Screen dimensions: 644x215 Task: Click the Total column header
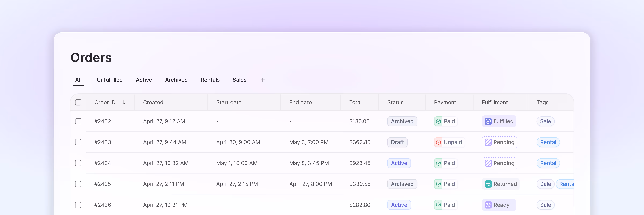tap(355, 102)
